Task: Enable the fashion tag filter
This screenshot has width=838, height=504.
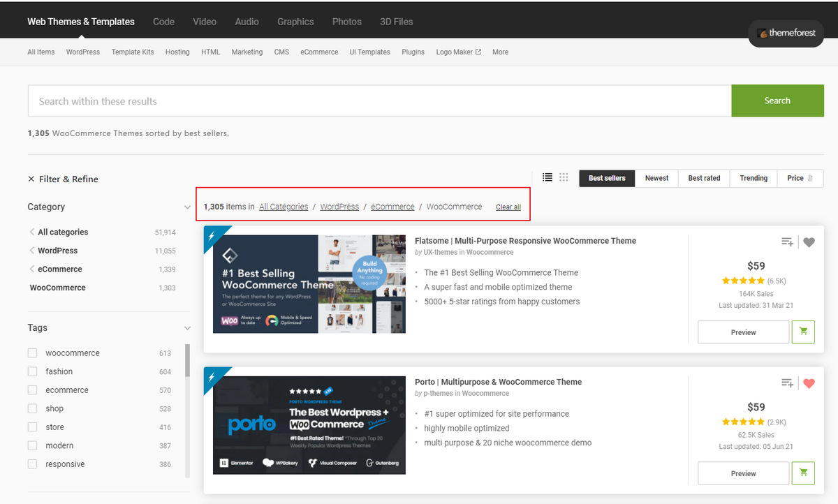Action: [32, 372]
